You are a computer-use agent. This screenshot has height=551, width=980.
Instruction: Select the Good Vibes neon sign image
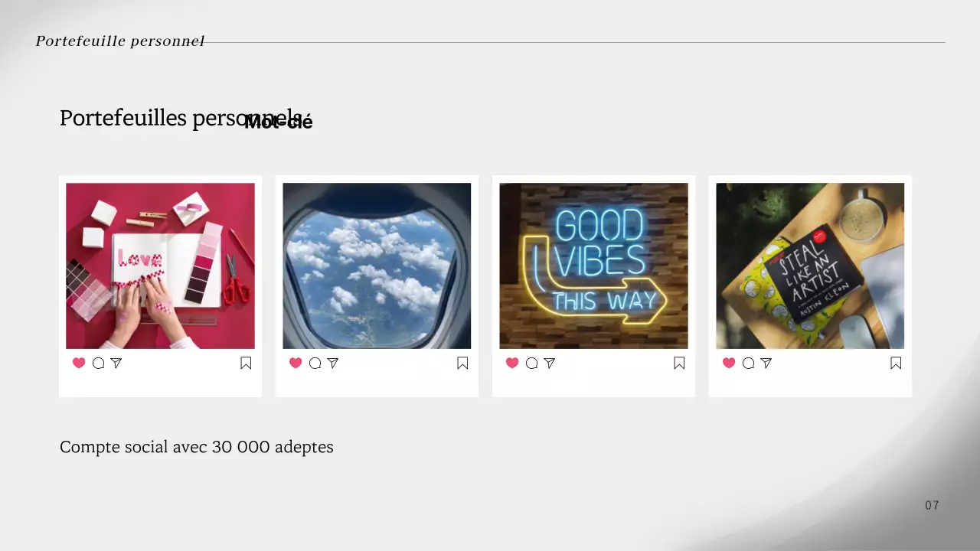(x=593, y=266)
